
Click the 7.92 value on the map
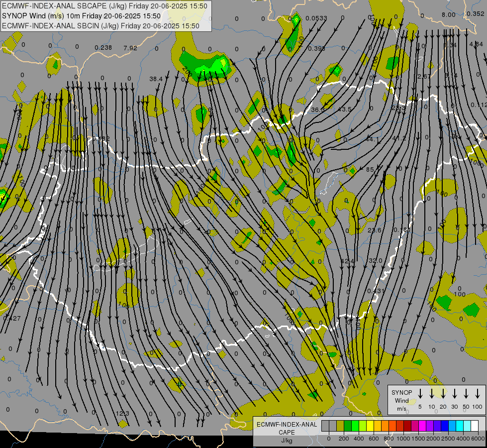point(130,48)
